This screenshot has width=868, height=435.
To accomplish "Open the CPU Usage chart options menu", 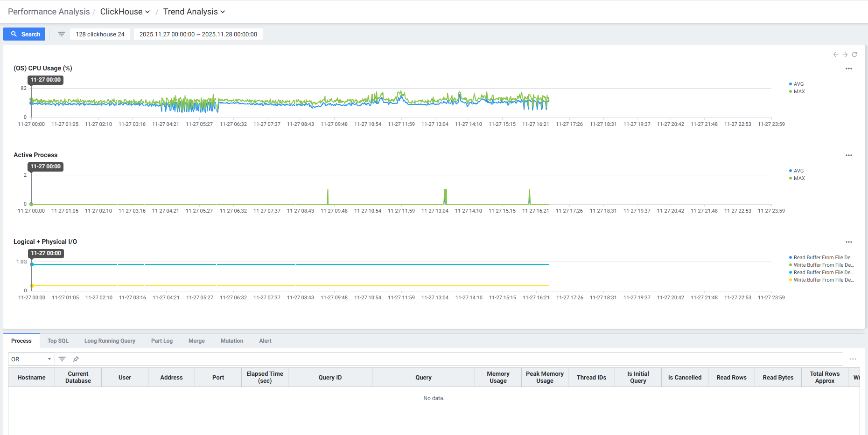I will coord(848,69).
